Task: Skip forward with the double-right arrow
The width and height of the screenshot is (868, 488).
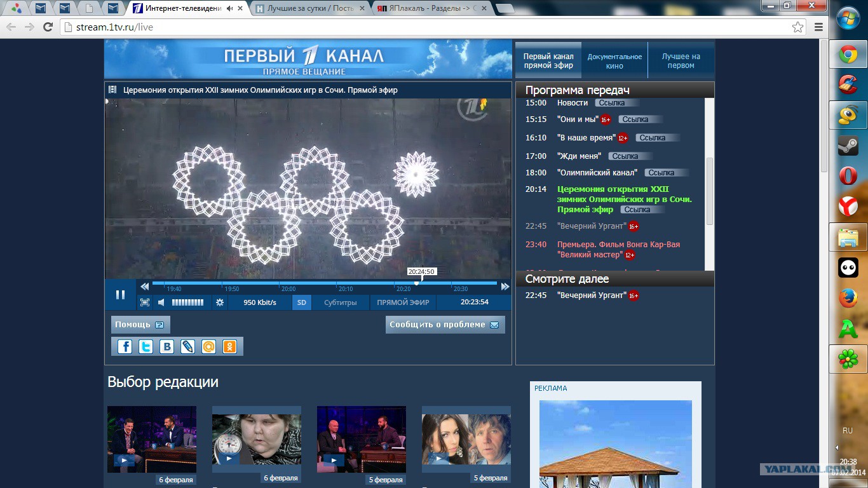Action: (505, 287)
